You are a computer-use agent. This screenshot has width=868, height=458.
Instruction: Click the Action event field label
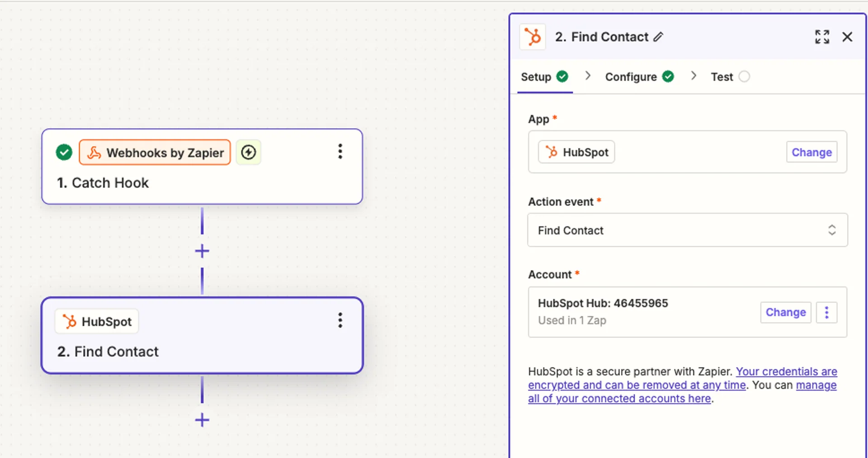point(561,202)
